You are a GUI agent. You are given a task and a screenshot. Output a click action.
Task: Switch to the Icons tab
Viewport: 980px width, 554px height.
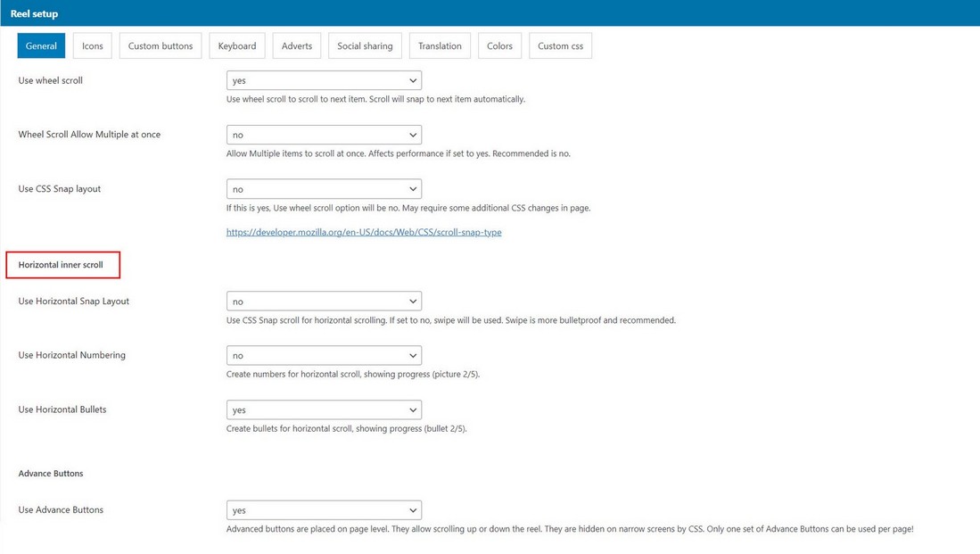tap(93, 46)
